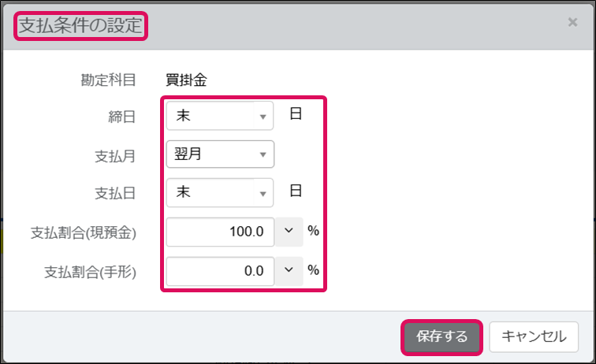Click the 支払割合(現預金) input field with 100.0
Viewport: 596px width, 364px height.
(x=220, y=232)
